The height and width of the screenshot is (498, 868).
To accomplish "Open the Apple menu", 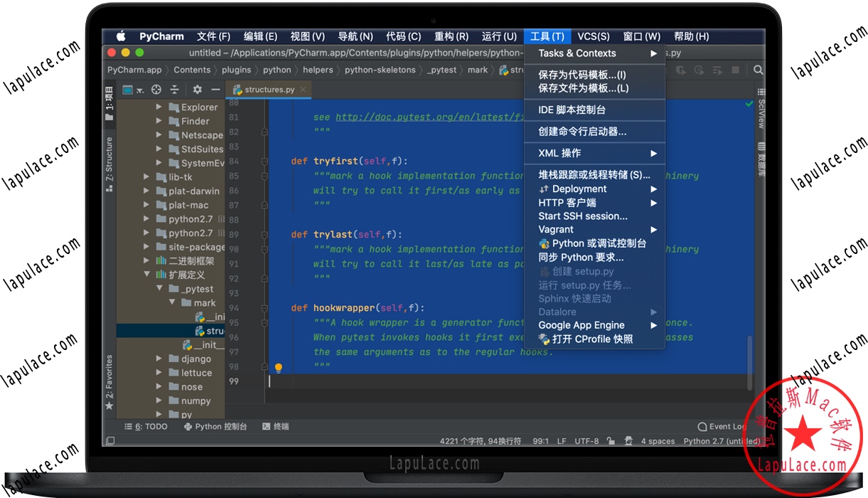I will [x=121, y=36].
